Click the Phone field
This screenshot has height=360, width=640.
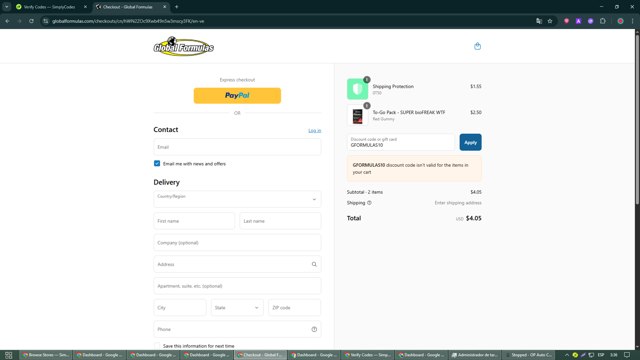click(237, 329)
